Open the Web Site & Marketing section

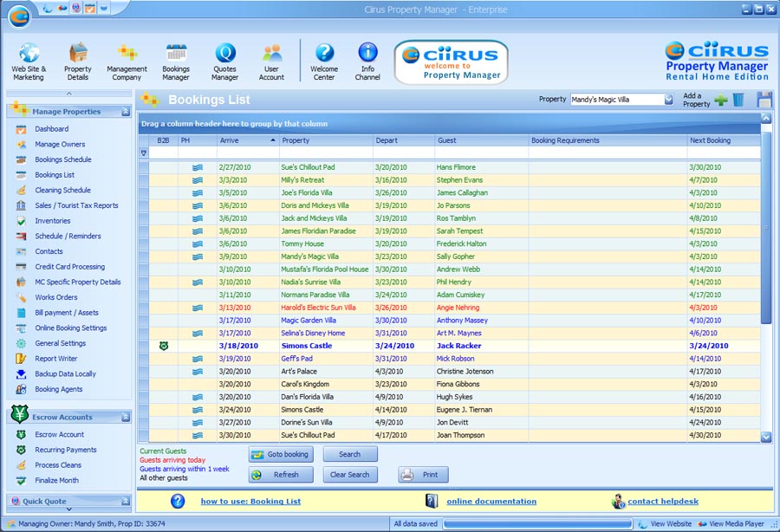[x=29, y=62]
